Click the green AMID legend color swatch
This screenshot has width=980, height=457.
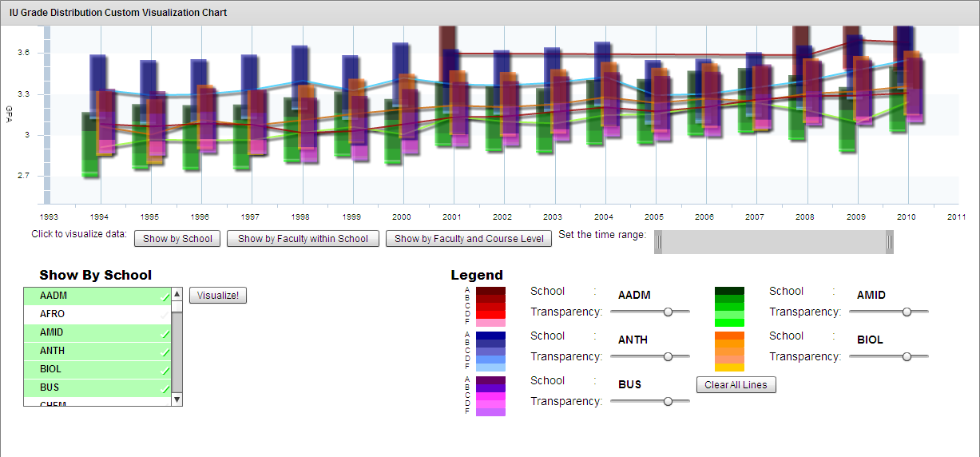click(729, 307)
